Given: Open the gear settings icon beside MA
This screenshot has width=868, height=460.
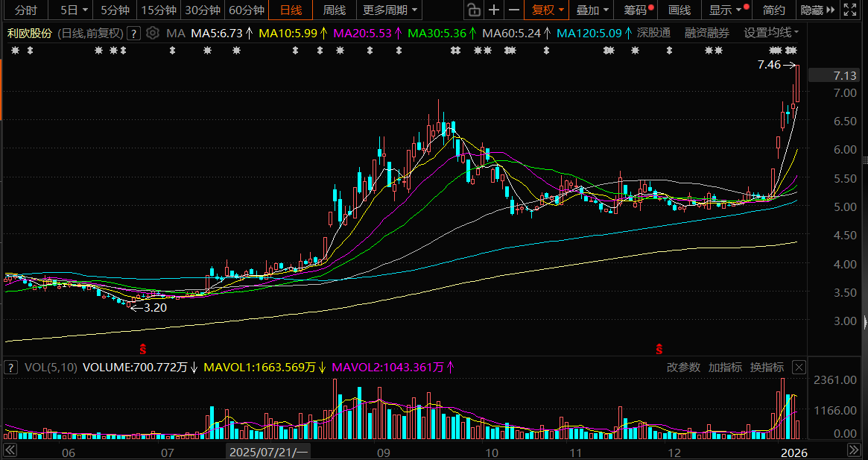Looking at the screenshot, I should click(x=153, y=34).
